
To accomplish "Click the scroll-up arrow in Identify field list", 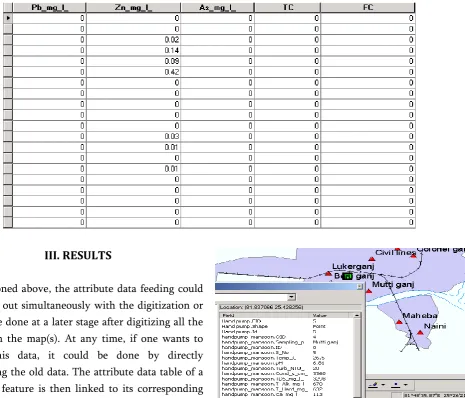I will [357, 315].
